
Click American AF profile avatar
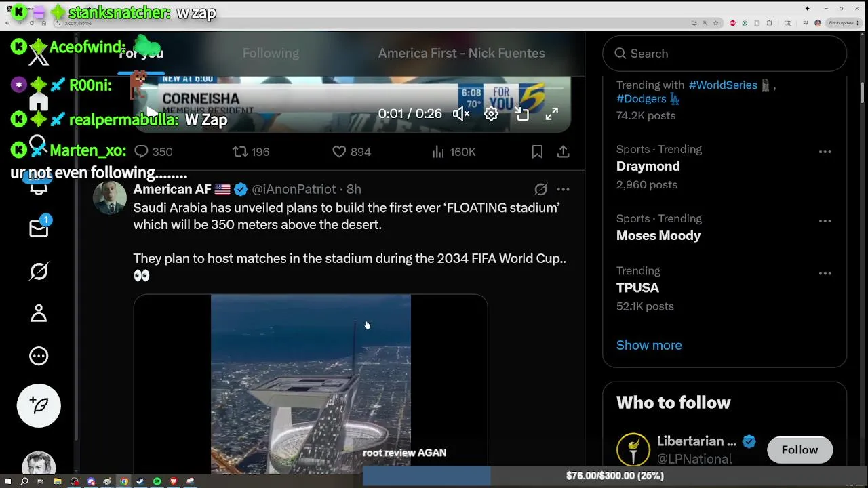point(109,197)
